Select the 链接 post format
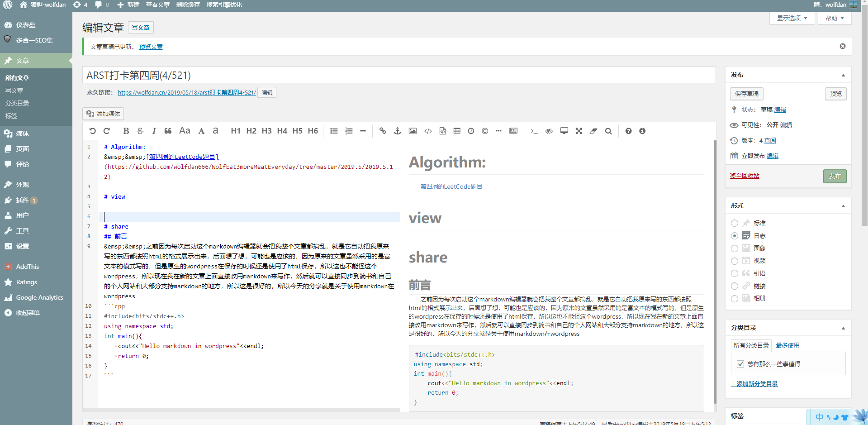868x425 pixels. pyautogui.click(x=735, y=286)
